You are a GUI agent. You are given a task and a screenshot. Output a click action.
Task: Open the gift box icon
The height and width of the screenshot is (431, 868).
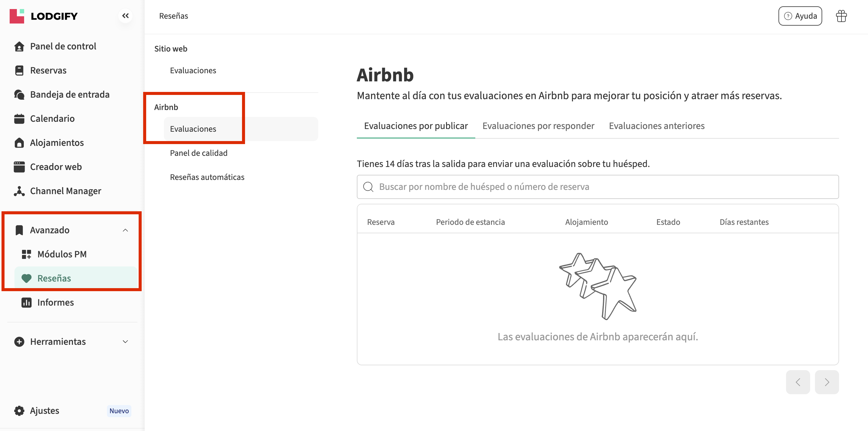(841, 16)
